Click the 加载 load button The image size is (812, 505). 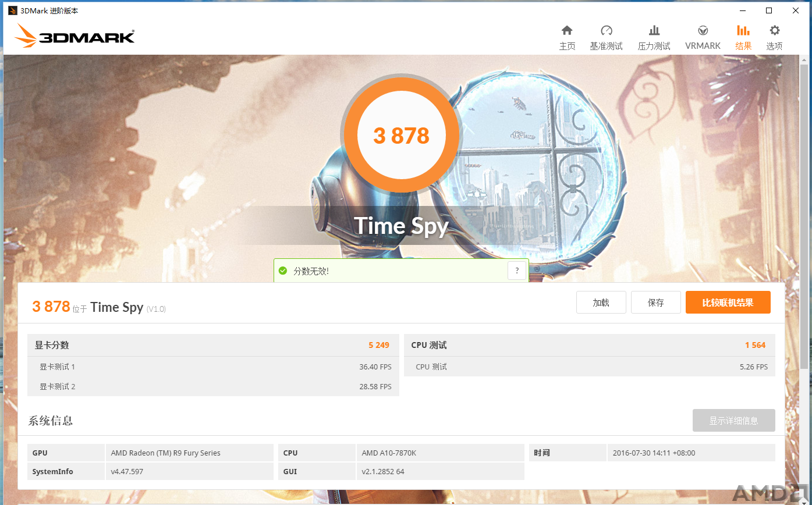(601, 303)
